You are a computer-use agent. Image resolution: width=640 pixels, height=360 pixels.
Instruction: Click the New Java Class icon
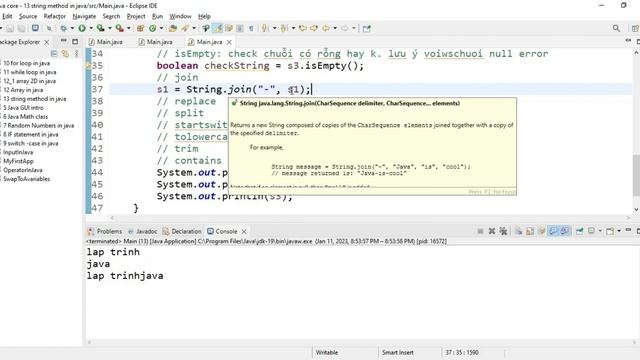(153, 28)
